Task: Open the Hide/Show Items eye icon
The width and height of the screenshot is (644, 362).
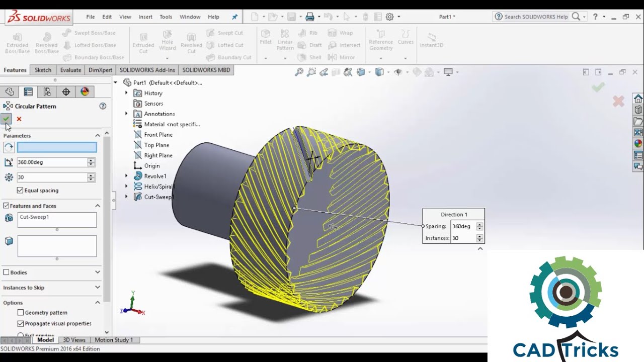Action: 399,72
